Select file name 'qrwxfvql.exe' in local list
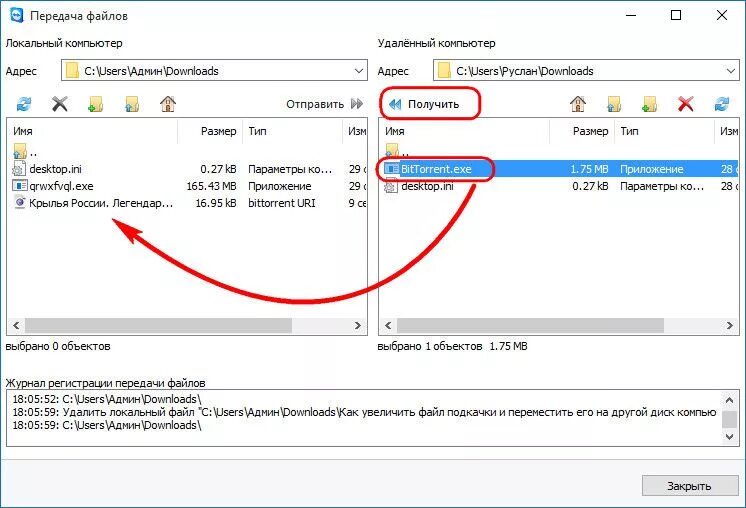 (x=61, y=186)
